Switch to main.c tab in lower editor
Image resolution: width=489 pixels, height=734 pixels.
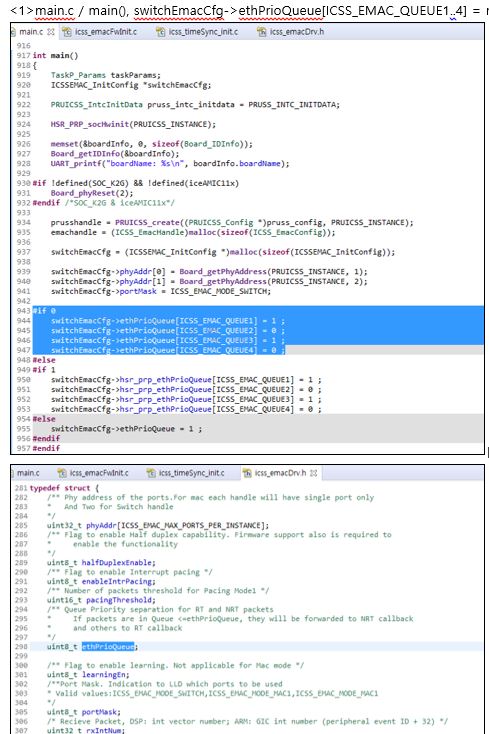point(28,473)
